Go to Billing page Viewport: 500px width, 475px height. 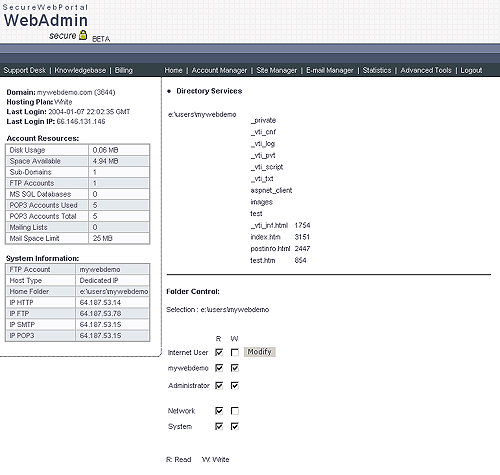[x=124, y=70]
